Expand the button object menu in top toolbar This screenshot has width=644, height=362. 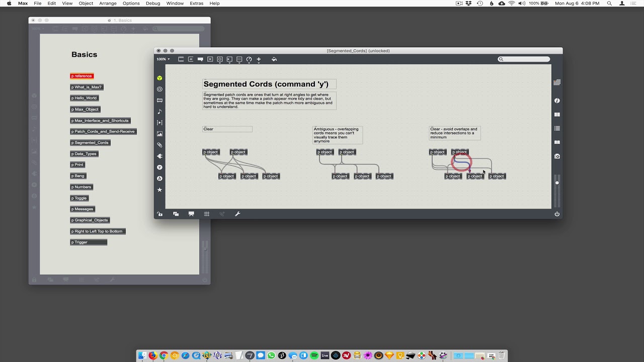pyautogui.click(x=220, y=59)
